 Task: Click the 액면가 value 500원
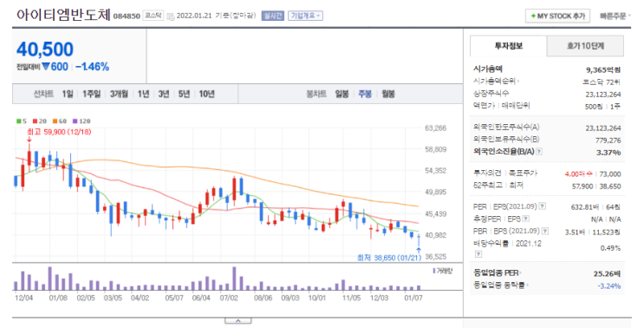(594, 107)
